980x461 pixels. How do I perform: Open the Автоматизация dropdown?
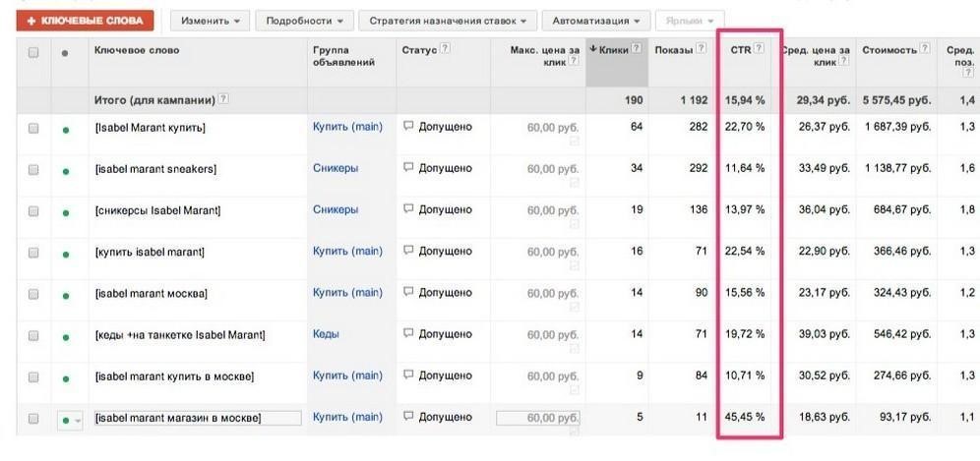pyautogui.click(x=595, y=21)
